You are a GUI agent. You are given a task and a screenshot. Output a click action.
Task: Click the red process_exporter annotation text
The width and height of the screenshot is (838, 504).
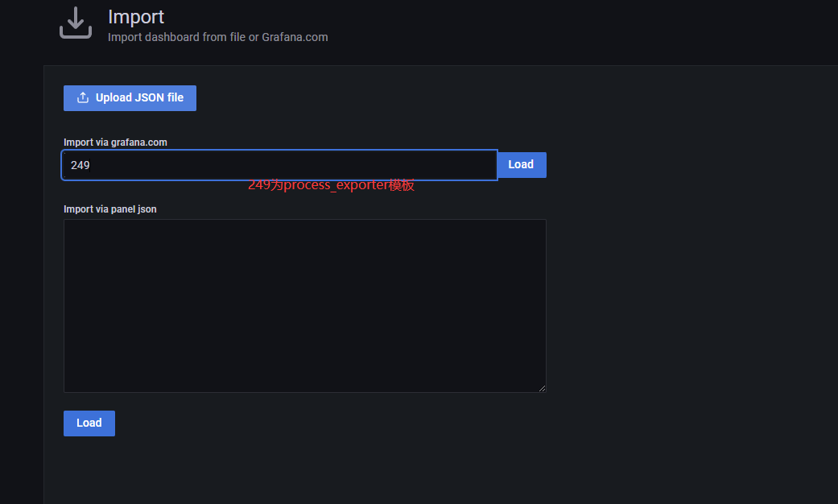(x=331, y=185)
